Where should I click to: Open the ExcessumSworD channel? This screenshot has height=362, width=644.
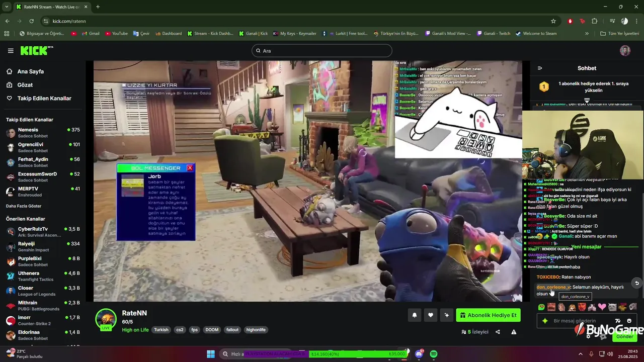point(43,177)
